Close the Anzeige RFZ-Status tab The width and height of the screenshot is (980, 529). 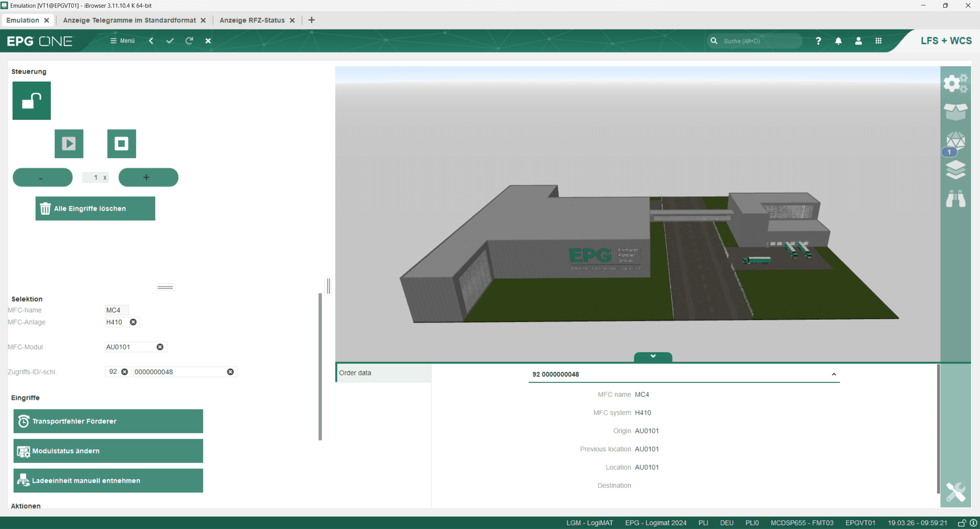pyautogui.click(x=292, y=20)
